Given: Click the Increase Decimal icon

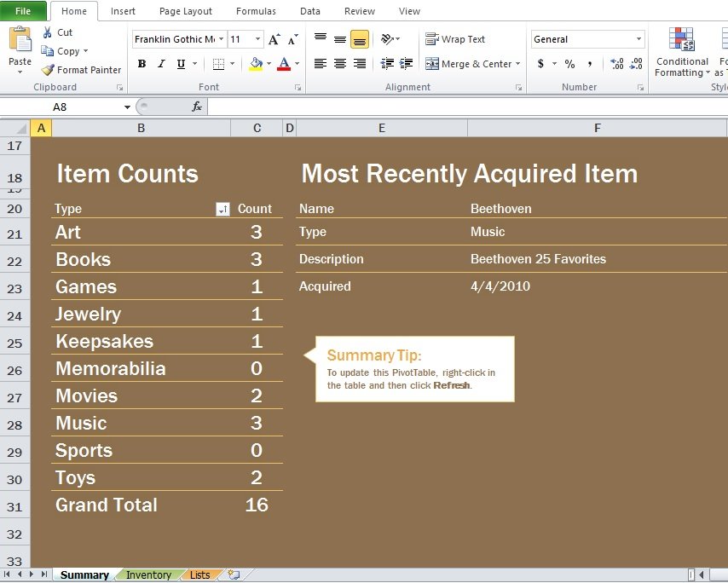Looking at the screenshot, I should (x=616, y=64).
